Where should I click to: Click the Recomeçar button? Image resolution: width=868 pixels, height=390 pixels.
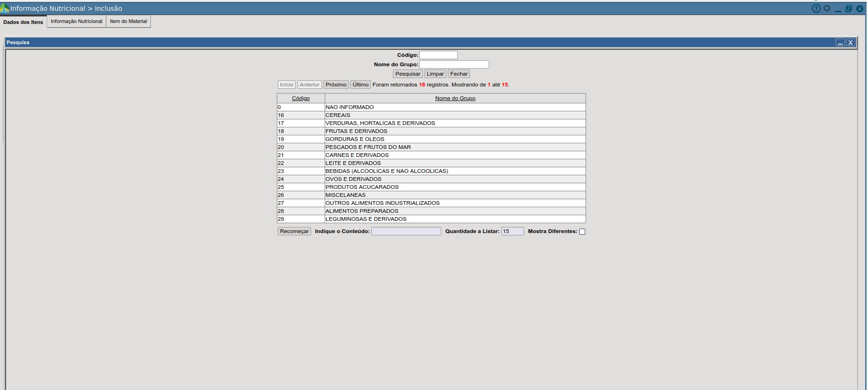[294, 231]
